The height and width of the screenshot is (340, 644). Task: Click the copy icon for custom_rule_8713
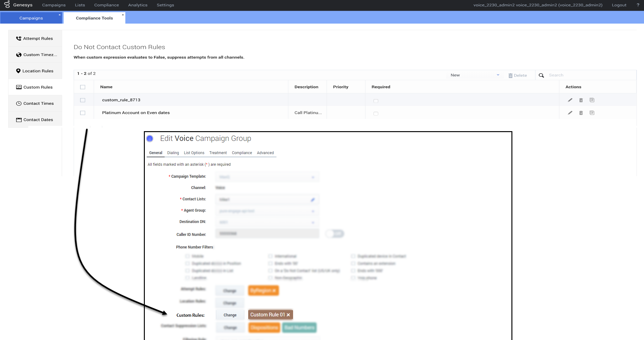coord(592,100)
